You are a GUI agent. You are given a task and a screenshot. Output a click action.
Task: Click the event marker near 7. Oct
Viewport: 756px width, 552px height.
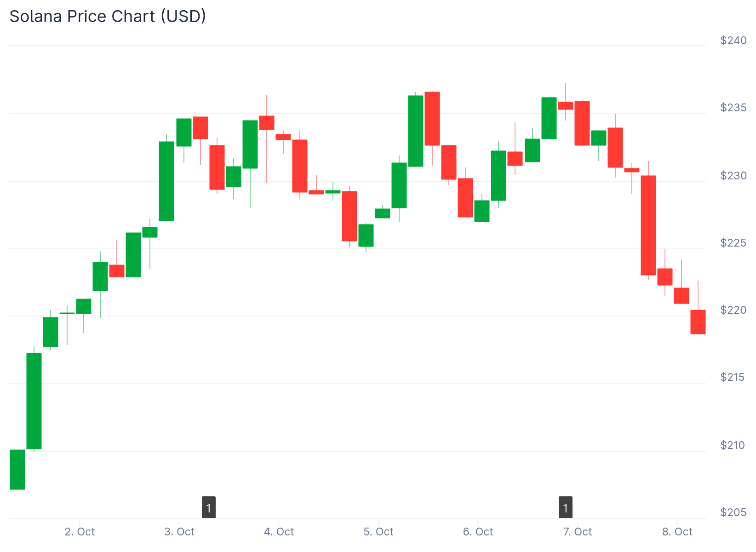coord(566,507)
